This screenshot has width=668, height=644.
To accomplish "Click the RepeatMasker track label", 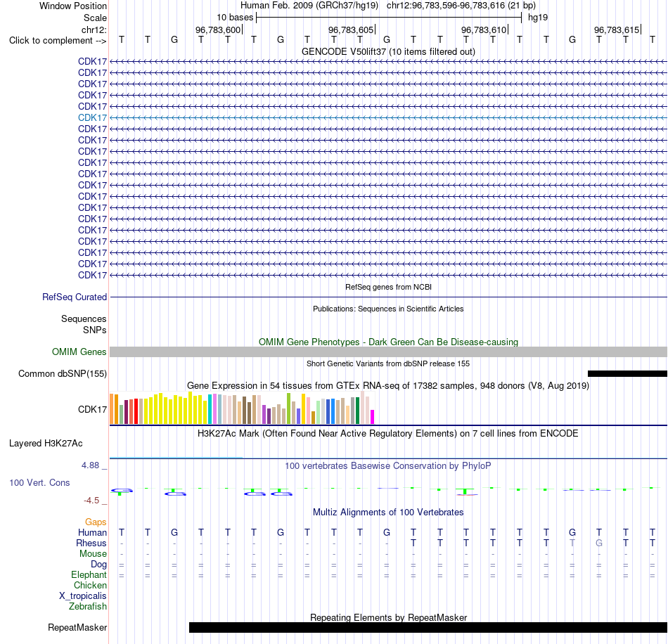I will (77, 627).
